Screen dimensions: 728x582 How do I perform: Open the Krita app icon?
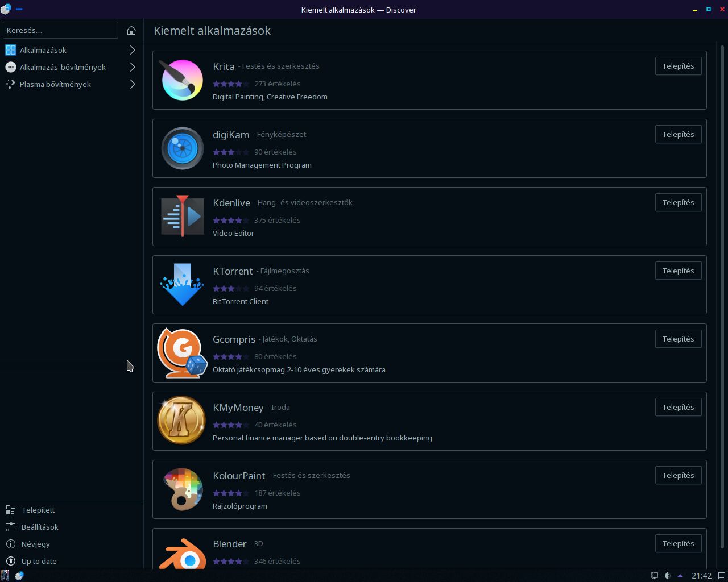pyautogui.click(x=182, y=80)
